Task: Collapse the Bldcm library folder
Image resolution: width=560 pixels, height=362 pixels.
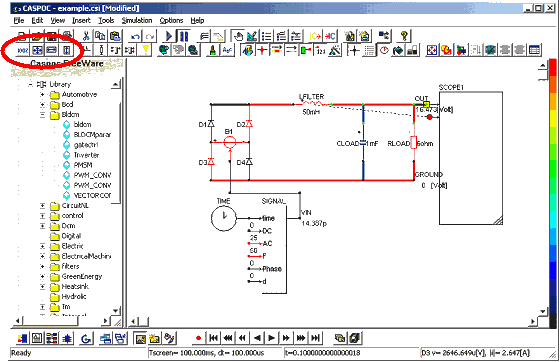Action: 42,115
